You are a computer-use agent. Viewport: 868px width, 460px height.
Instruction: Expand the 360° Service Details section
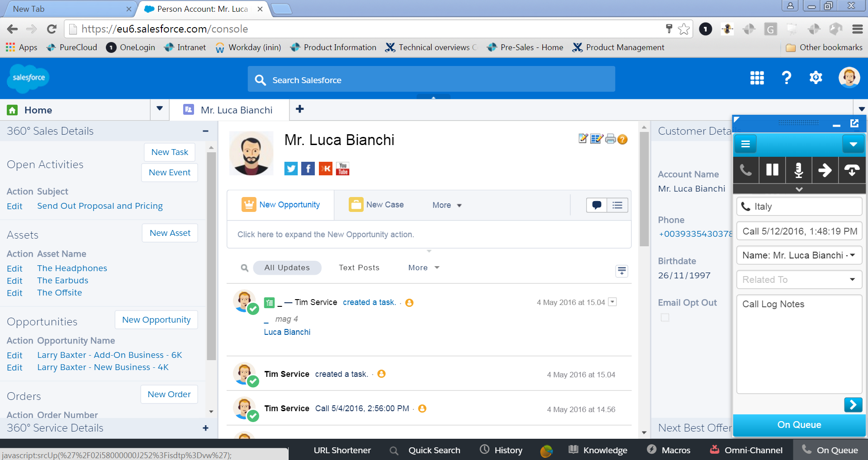[206, 428]
